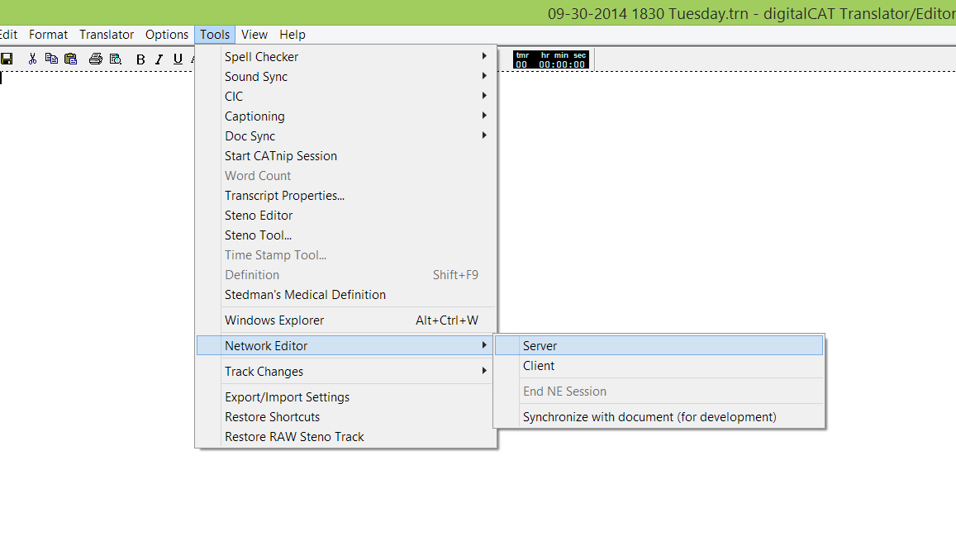This screenshot has height=560, width=956.
Task: Select Restore RAW Steno Track
Action: pos(294,437)
